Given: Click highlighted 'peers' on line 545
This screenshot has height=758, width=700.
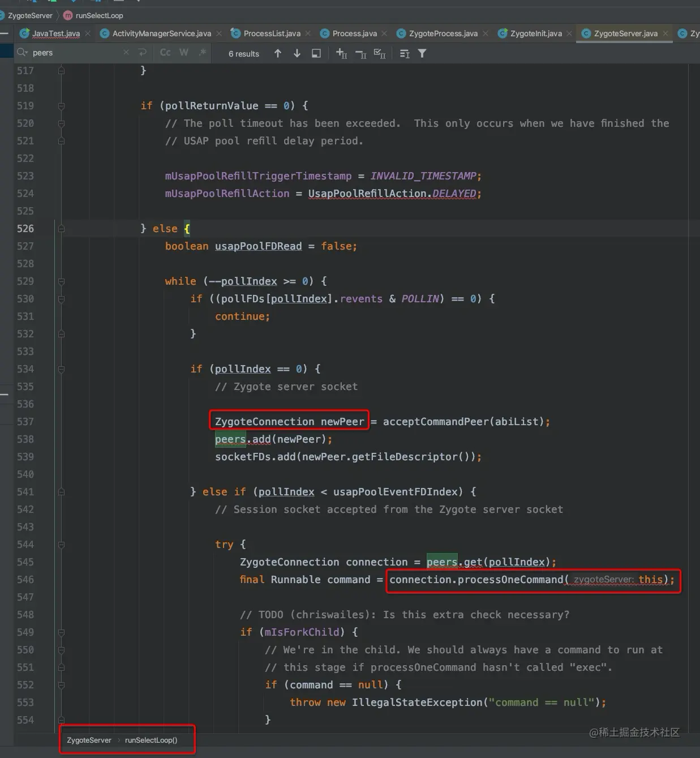Looking at the screenshot, I should pyautogui.click(x=442, y=562).
